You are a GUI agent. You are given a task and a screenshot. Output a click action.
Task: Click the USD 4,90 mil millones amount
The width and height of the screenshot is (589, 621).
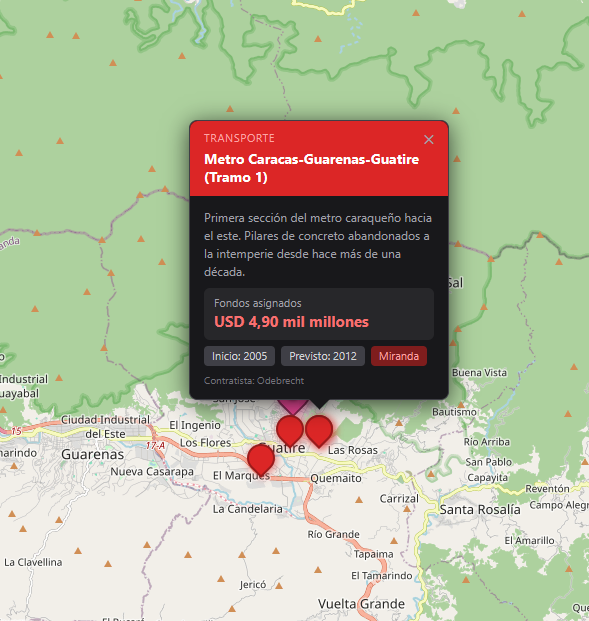click(292, 322)
